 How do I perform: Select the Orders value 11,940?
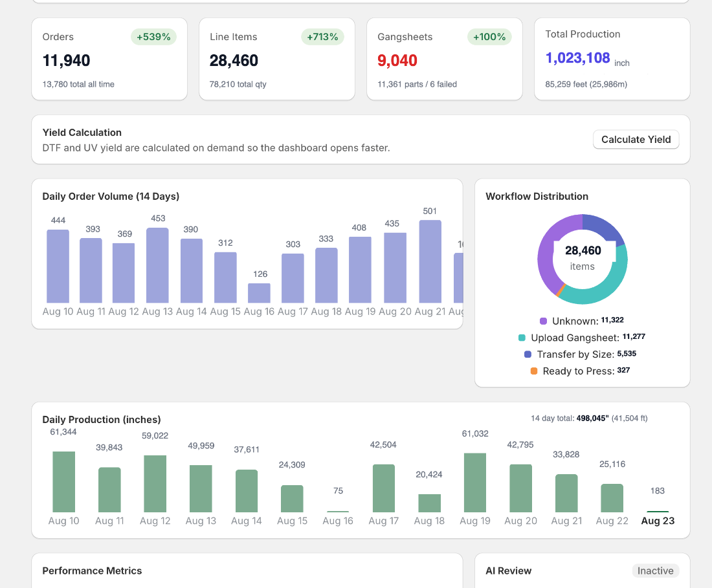pyautogui.click(x=66, y=60)
